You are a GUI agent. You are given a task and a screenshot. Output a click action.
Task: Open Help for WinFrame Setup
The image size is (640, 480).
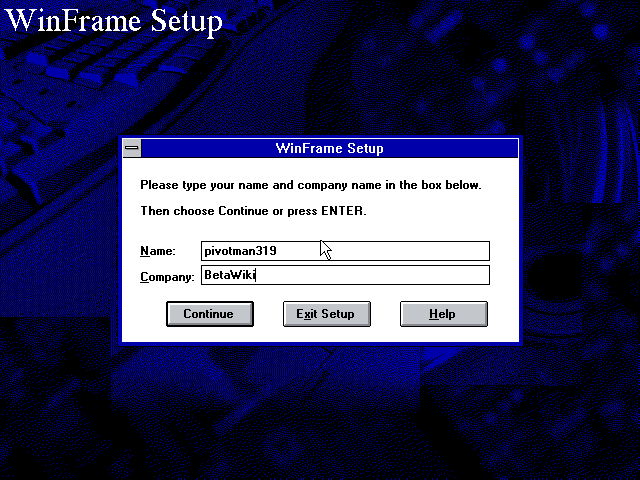(444, 314)
